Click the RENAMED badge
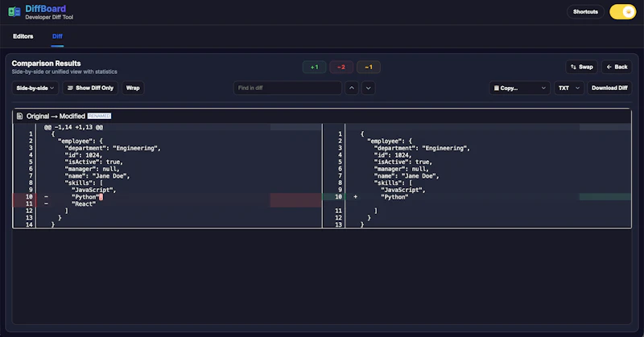 [x=99, y=116]
